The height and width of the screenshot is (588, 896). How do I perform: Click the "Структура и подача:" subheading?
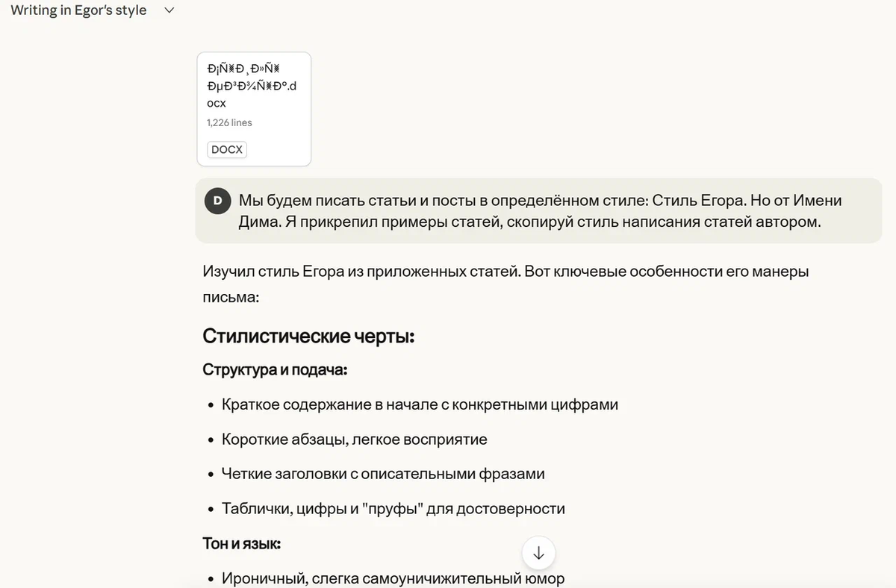274,370
